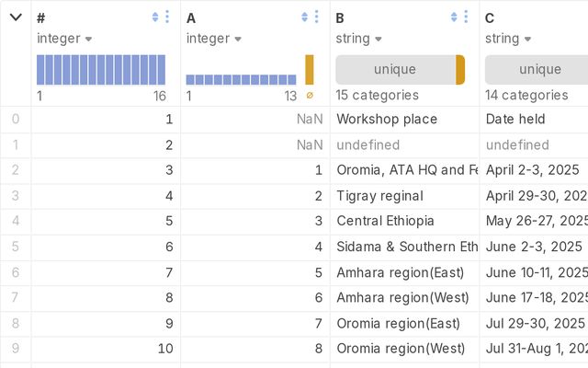Click column B's unique values bar
The image size is (588, 368).
click(395, 70)
